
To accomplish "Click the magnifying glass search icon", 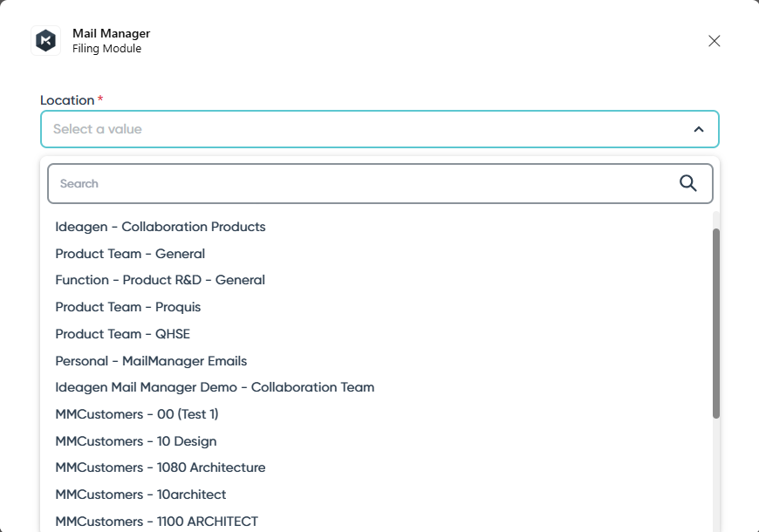I will [x=687, y=183].
